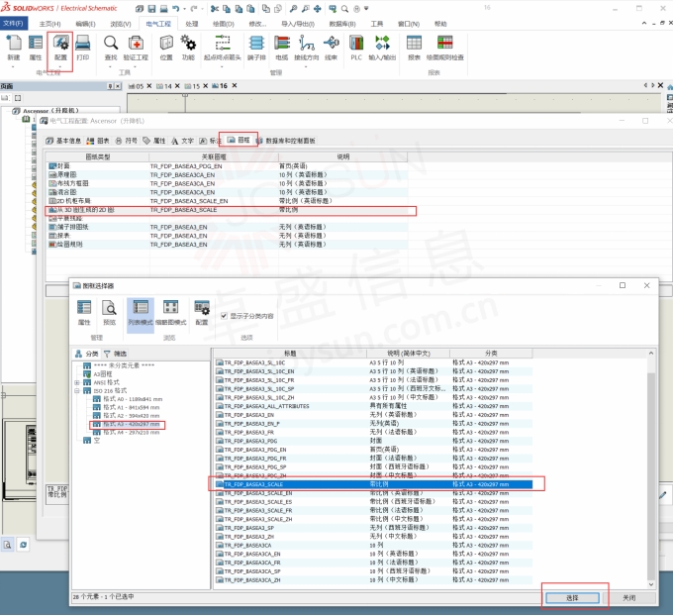673x616 pixels.
Task: Switch to the 电气工程 ribbon tab
Action: [x=158, y=24]
